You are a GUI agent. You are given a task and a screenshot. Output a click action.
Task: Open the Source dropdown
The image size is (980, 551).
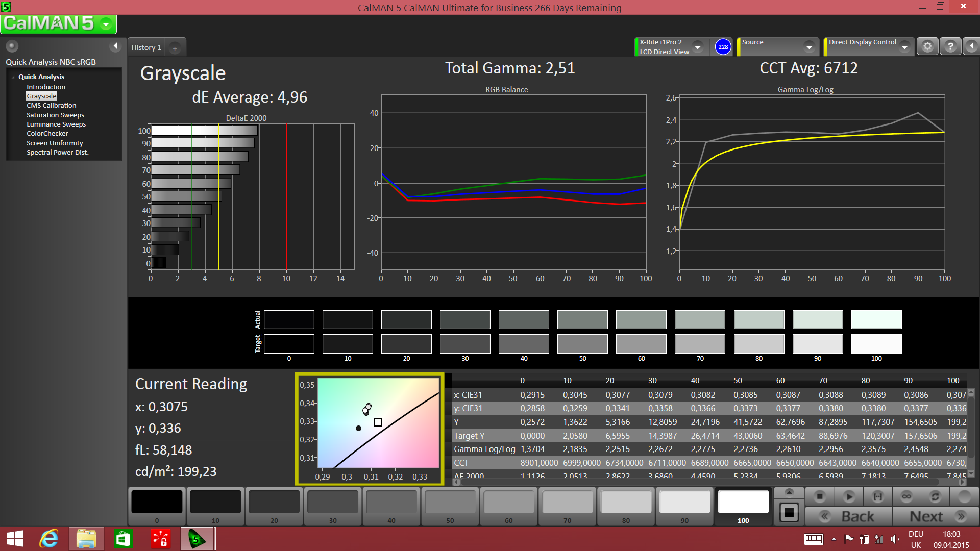tap(809, 47)
